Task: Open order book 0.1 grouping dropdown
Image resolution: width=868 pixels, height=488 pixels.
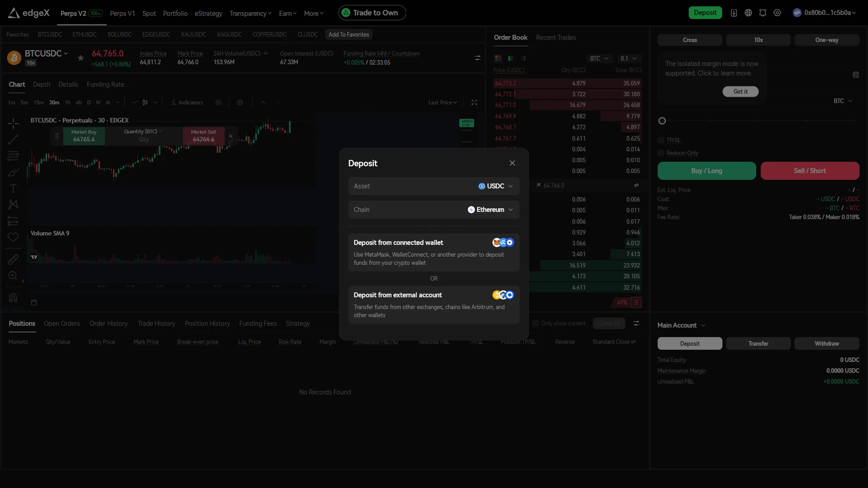Action: coord(628,58)
